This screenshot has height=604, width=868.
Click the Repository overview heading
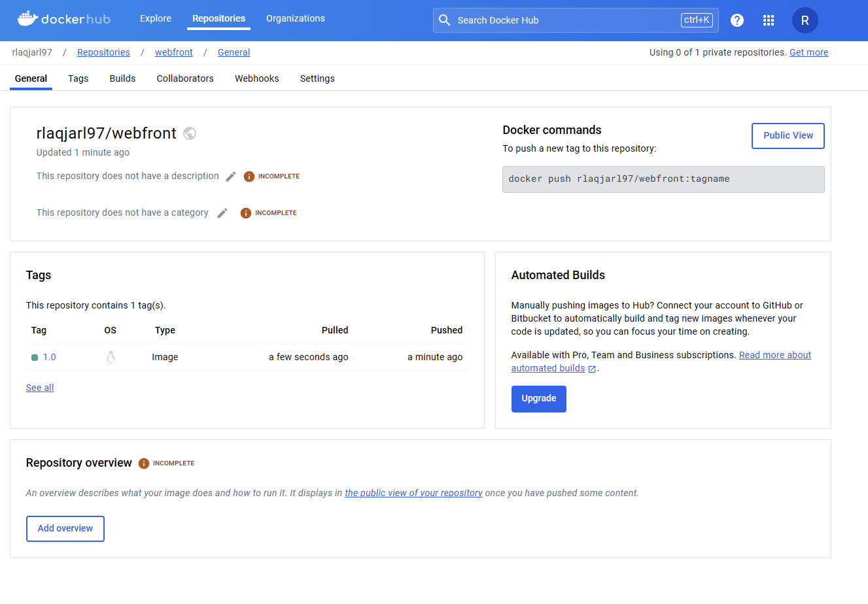[79, 463]
